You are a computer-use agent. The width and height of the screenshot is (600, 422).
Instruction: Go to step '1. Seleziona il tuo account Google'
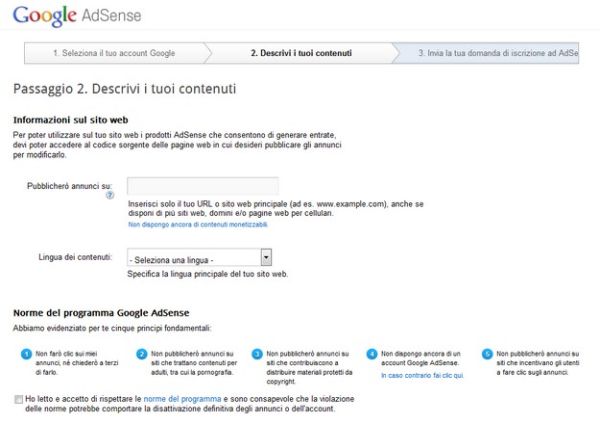point(114,53)
